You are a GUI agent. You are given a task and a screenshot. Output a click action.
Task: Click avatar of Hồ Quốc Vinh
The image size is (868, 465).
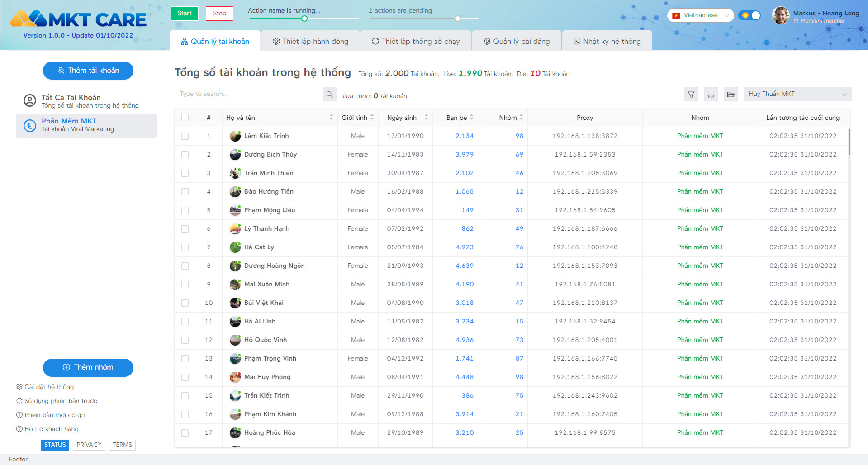pos(235,340)
